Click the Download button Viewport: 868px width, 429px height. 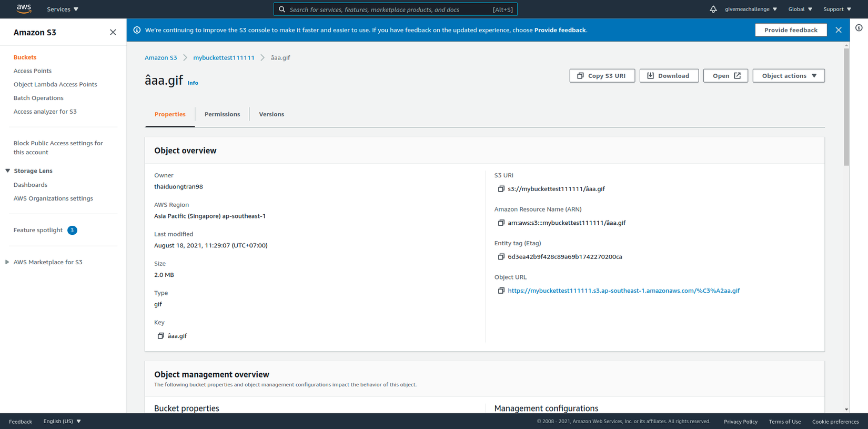click(x=669, y=76)
